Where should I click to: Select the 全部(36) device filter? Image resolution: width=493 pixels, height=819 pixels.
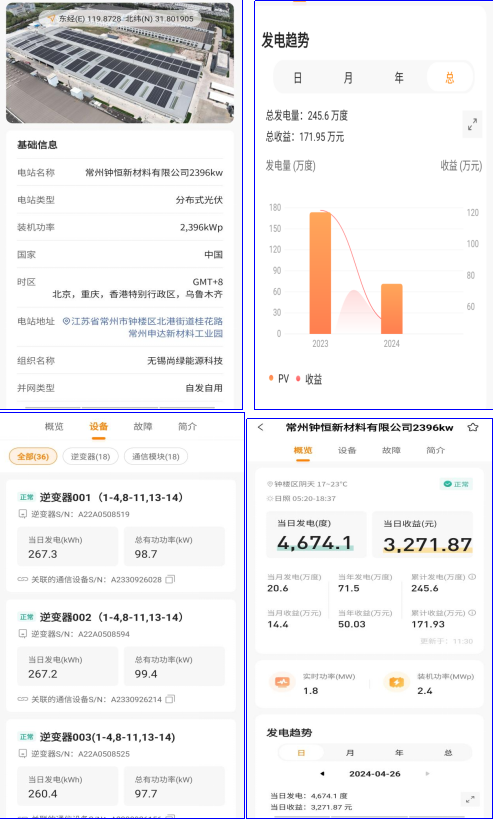point(33,457)
